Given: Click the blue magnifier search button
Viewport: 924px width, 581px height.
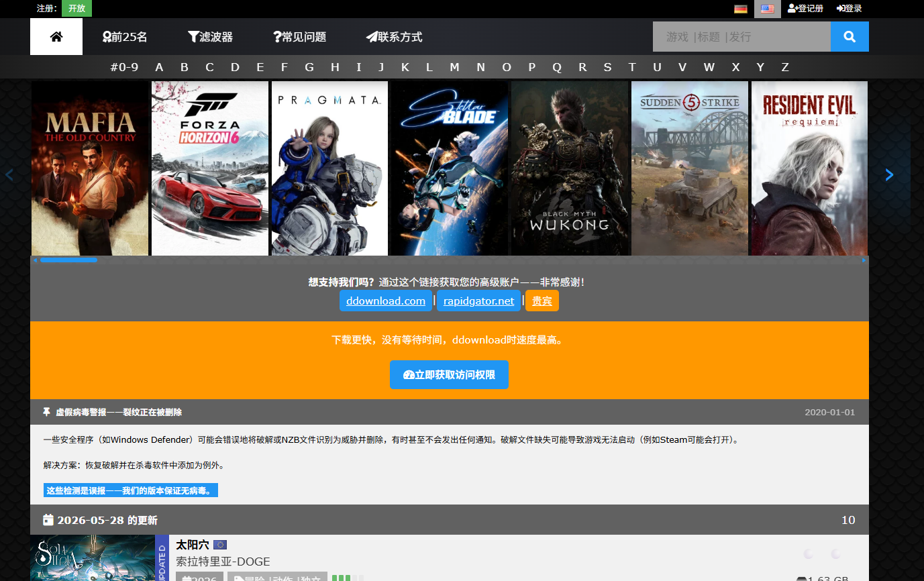Looking at the screenshot, I should [850, 37].
